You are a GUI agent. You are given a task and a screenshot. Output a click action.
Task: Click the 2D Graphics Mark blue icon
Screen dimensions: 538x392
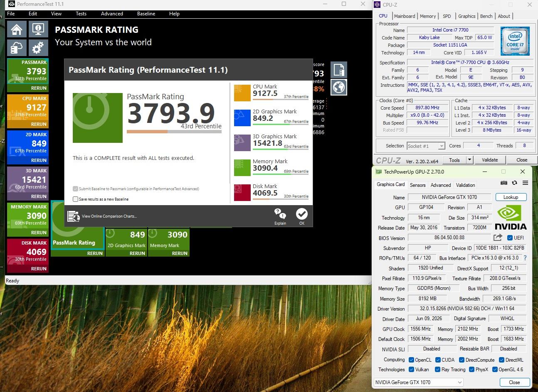[242, 118]
